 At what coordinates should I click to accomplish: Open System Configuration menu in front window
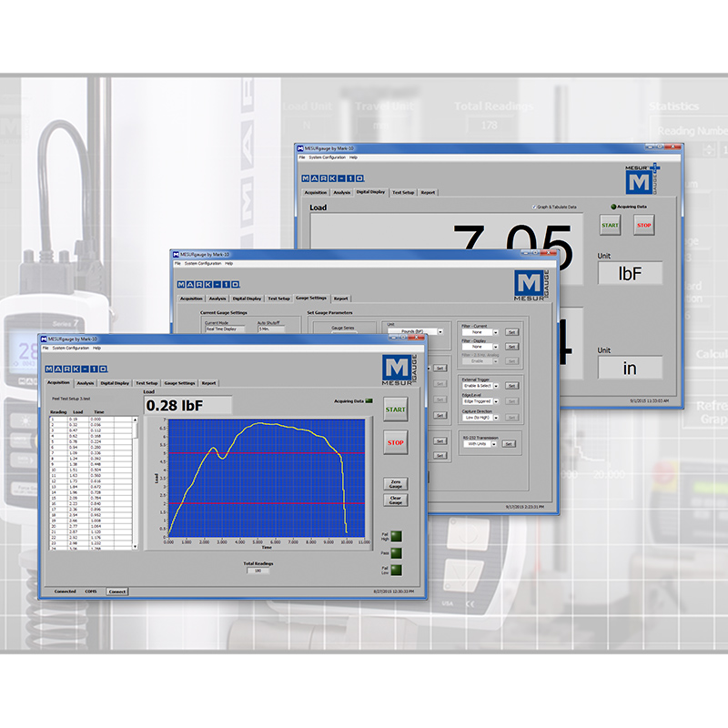coord(71,348)
